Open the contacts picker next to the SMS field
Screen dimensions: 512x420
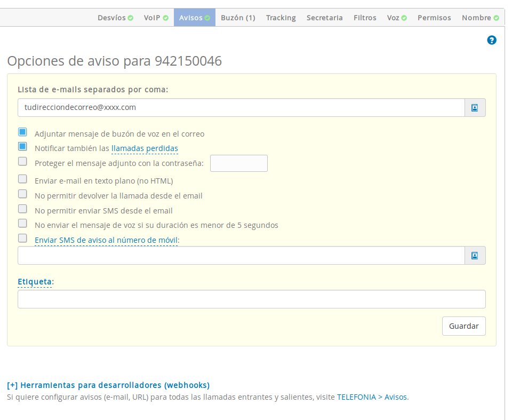pos(474,255)
